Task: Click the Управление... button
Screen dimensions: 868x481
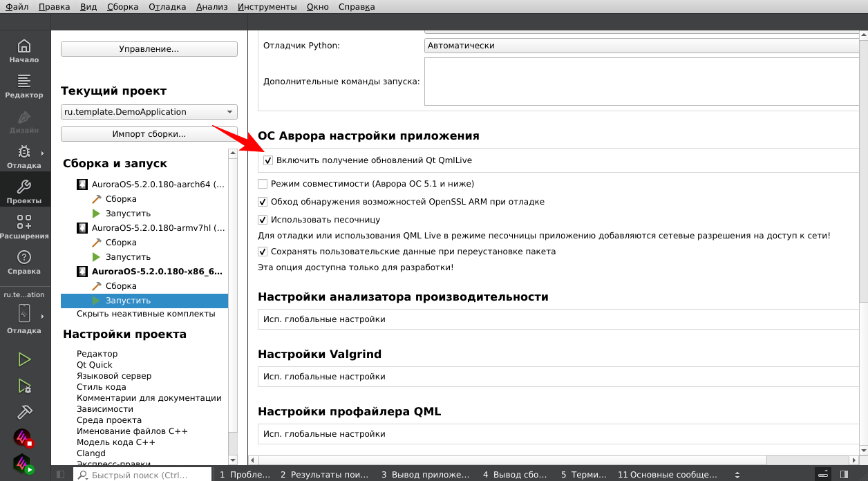Action: click(x=149, y=49)
